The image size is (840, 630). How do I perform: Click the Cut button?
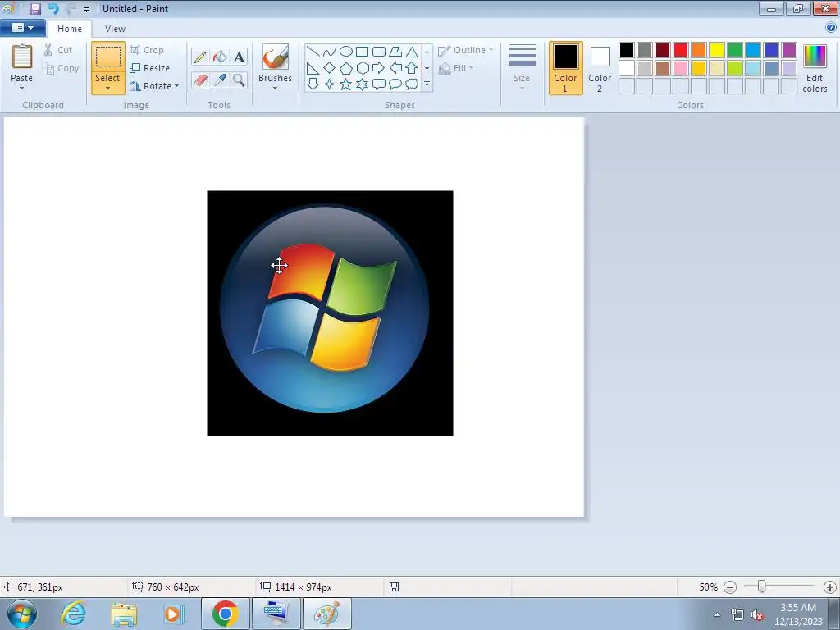point(58,50)
